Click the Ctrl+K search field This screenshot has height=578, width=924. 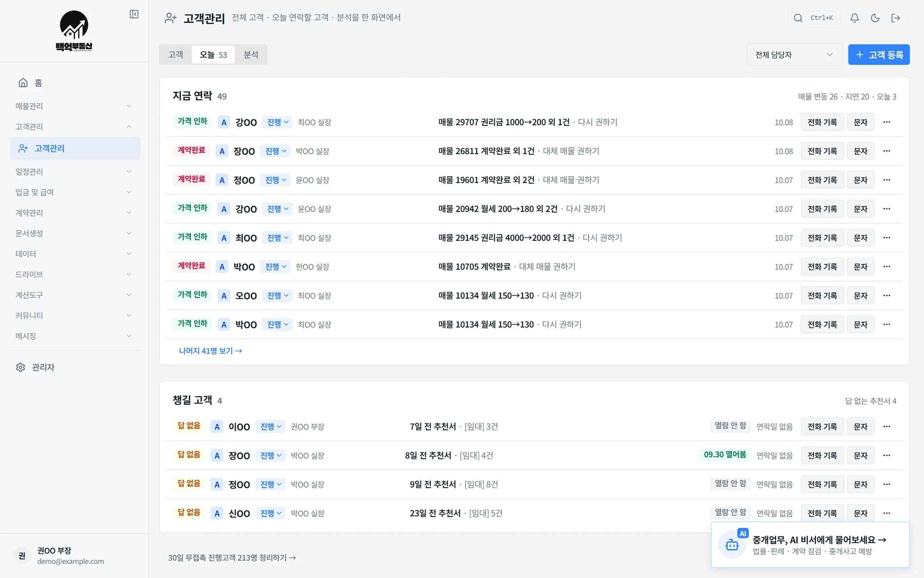pyautogui.click(x=814, y=18)
